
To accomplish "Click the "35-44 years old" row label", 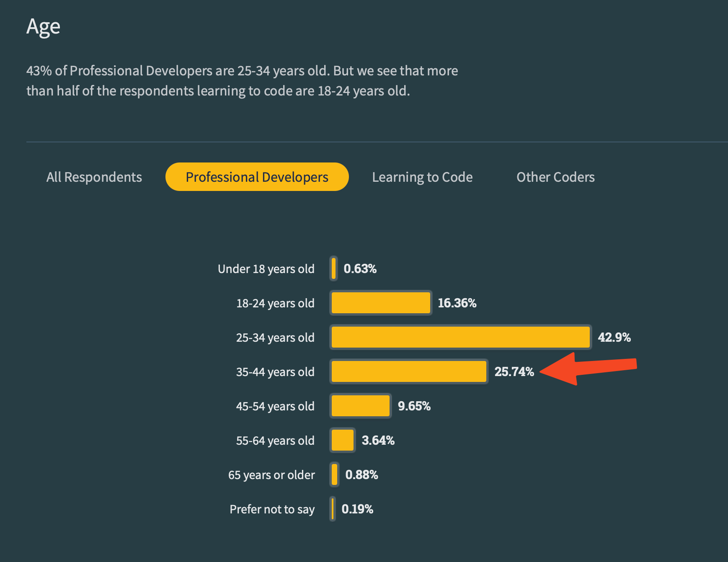I will (x=275, y=372).
